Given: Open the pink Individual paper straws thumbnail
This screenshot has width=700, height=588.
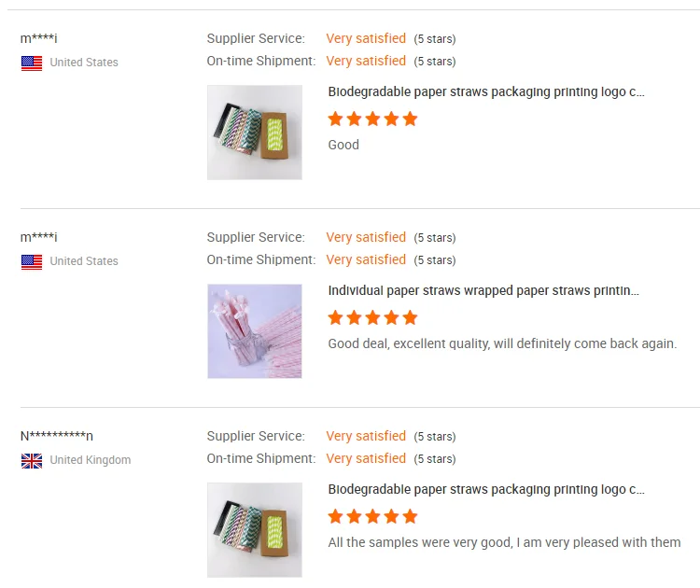Looking at the screenshot, I should tap(255, 331).
